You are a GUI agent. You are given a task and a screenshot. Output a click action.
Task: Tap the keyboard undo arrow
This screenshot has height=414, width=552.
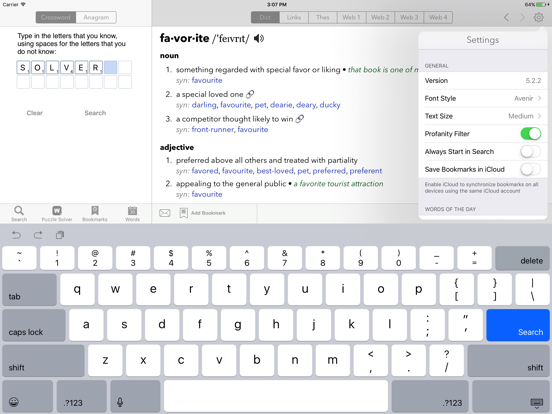pyautogui.click(x=17, y=235)
